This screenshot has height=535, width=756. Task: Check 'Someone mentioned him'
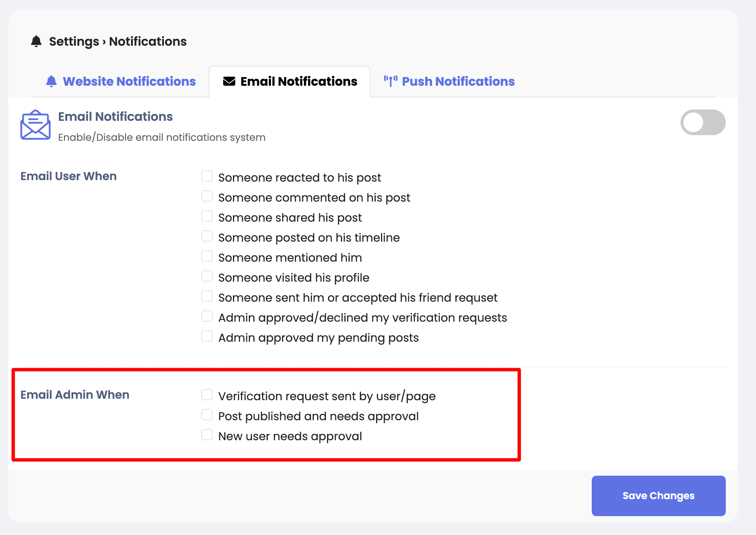pyautogui.click(x=207, y=256)
